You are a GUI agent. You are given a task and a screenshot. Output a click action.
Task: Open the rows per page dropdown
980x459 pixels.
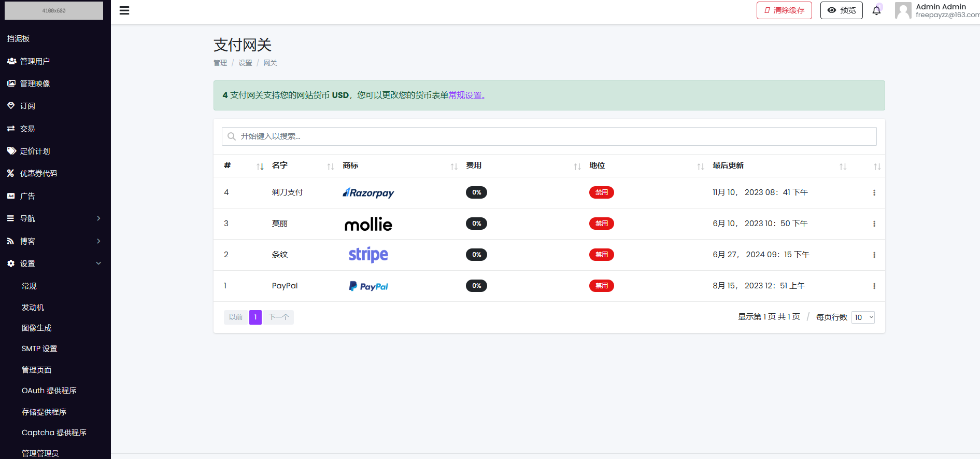(863, 317)
